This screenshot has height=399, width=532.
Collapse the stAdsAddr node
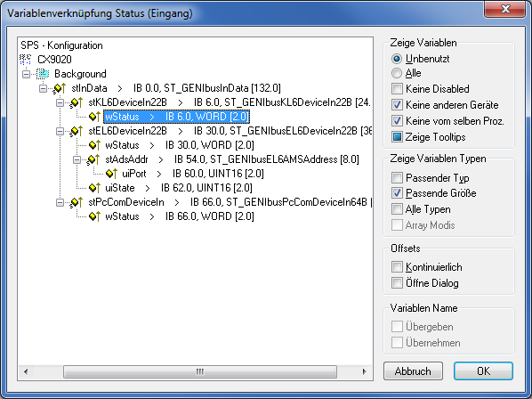tap(77, 159)
